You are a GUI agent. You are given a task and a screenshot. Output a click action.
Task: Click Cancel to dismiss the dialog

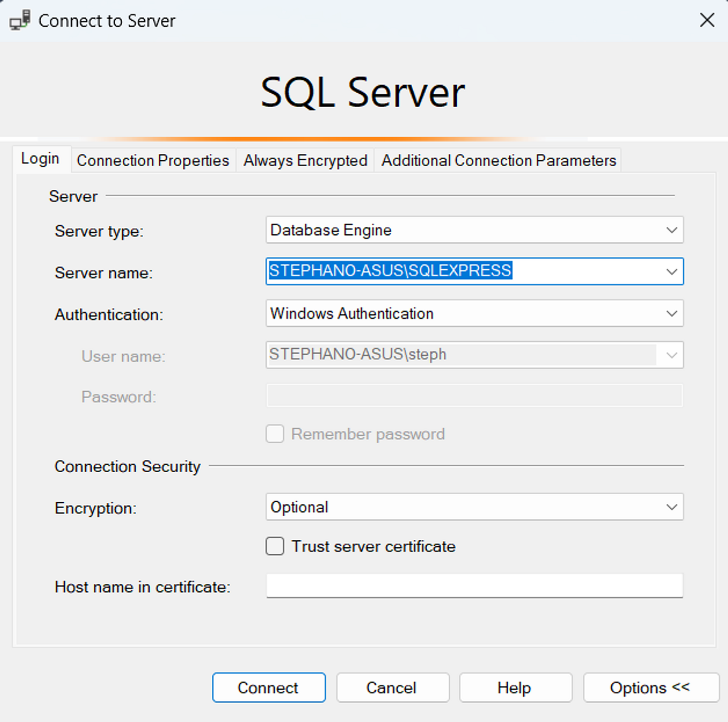pyautogui.click(x=392, y=688)
